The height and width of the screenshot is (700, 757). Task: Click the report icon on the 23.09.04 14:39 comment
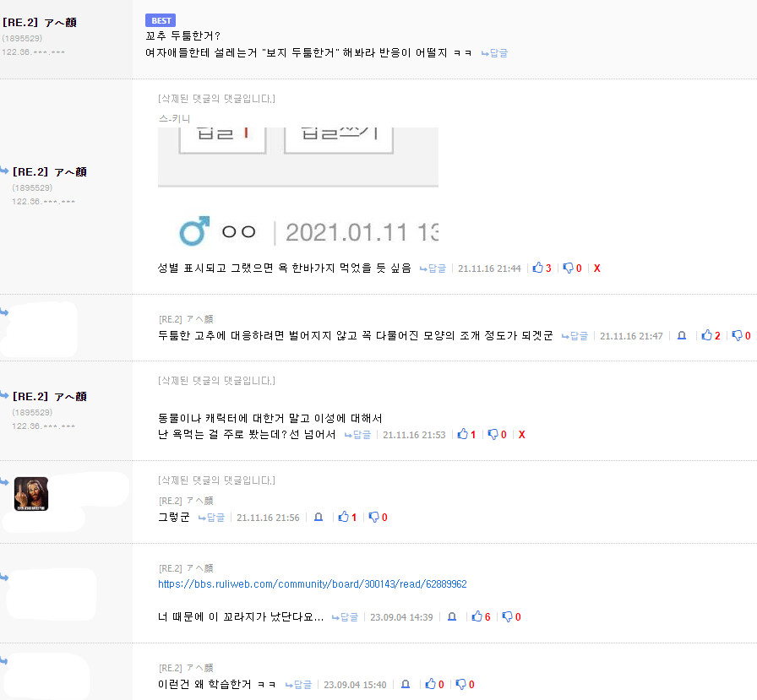click(451, 617)
